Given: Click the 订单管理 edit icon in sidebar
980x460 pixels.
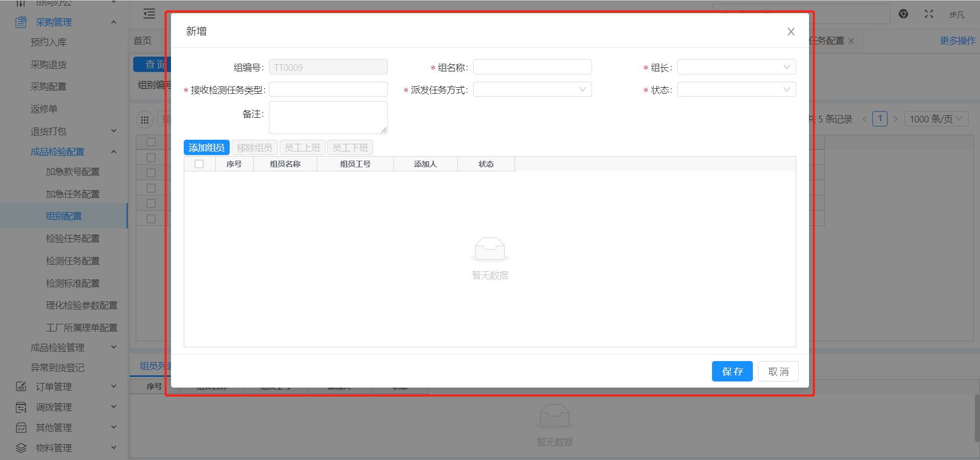Looking at the screenshot, I should (21, 387).
